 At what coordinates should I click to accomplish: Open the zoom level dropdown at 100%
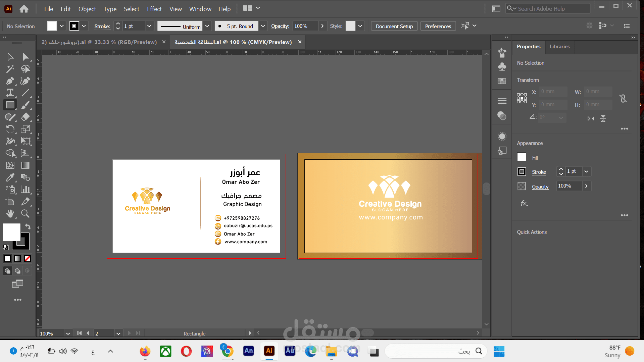click(x=68, y=333)
